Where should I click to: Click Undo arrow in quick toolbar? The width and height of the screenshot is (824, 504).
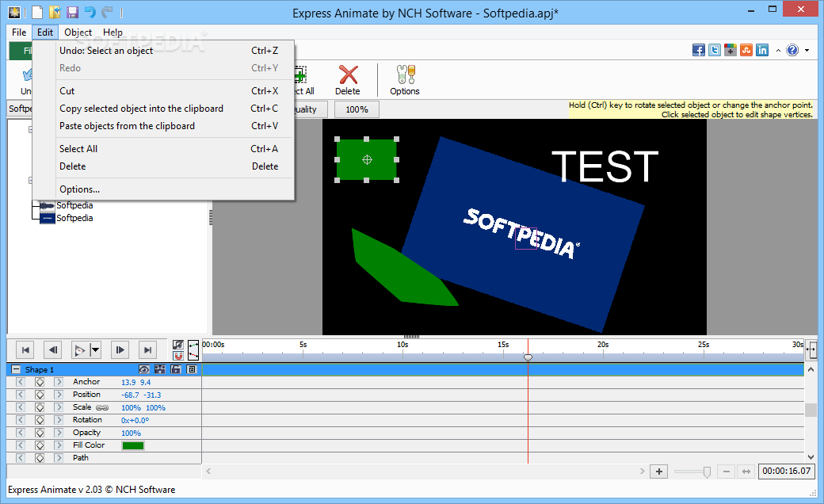point(90,12)
